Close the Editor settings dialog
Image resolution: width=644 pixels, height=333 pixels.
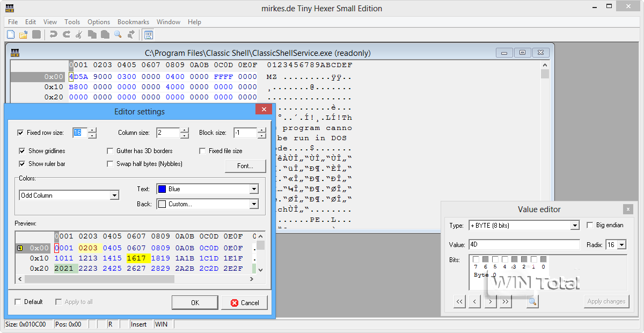pos(263,110)
